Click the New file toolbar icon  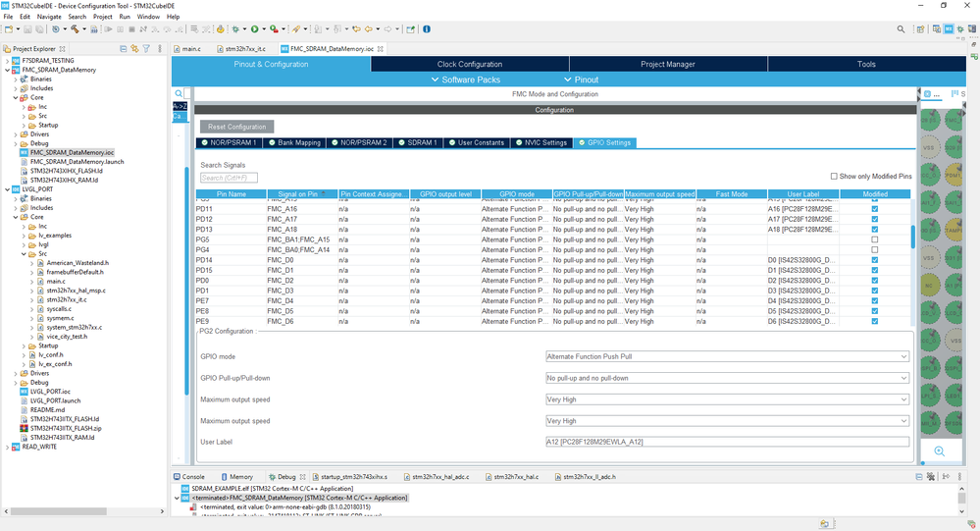click(8, 28)
